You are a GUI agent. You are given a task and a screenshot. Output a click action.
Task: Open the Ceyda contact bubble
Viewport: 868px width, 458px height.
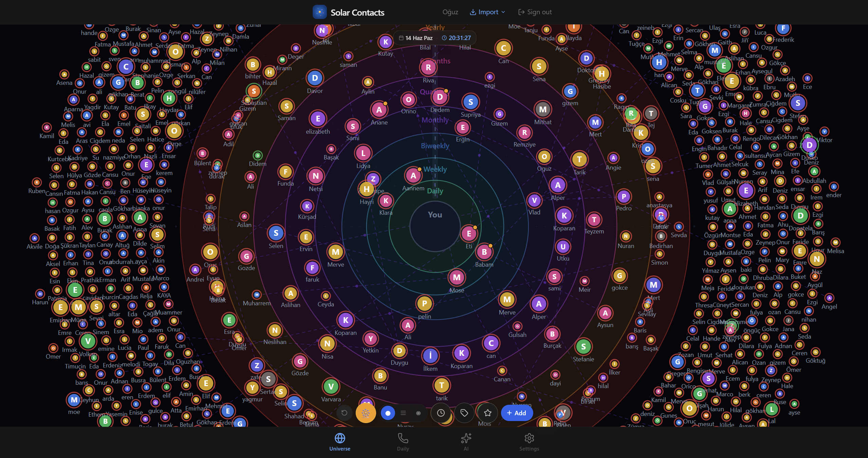pos(326,296)
